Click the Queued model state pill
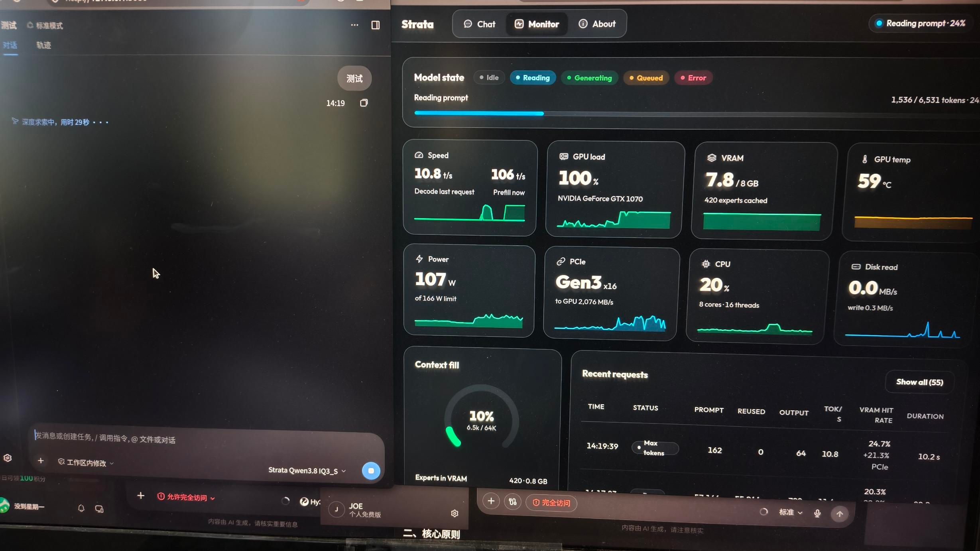Viewport: 980px width, 551px height. (646, 78)
